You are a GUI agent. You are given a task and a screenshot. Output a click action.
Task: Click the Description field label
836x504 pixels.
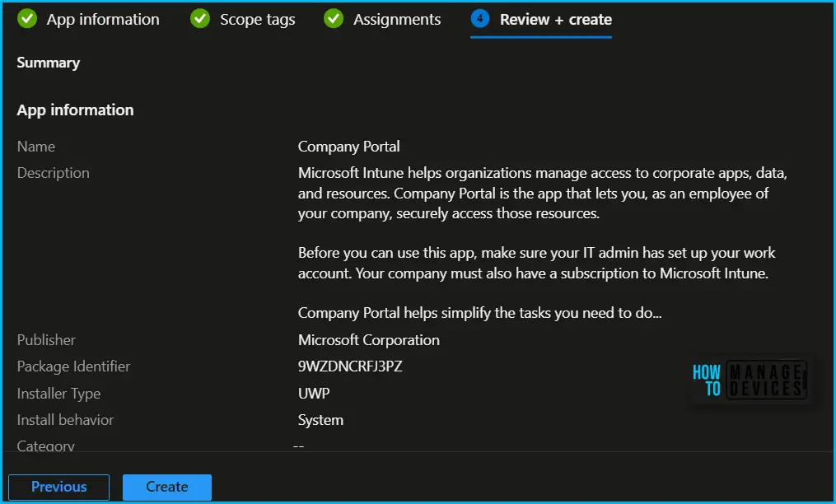point(53,173)
